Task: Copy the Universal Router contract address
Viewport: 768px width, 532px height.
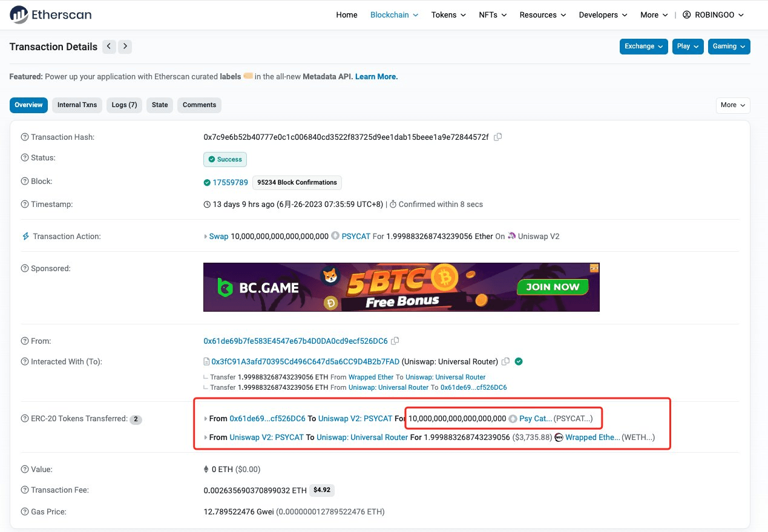Action: (506, 362)
